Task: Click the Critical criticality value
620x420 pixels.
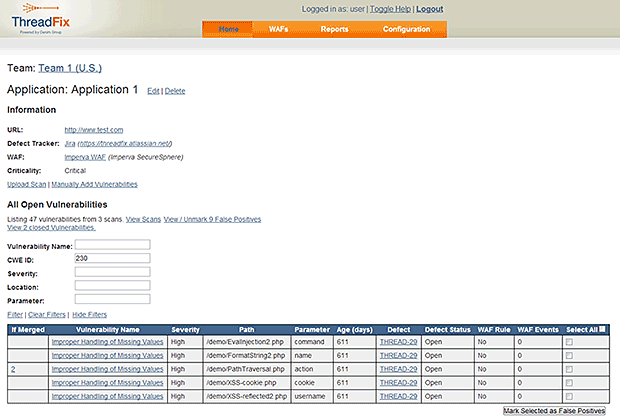Action: pyautogui.click(x=75, y=171)
